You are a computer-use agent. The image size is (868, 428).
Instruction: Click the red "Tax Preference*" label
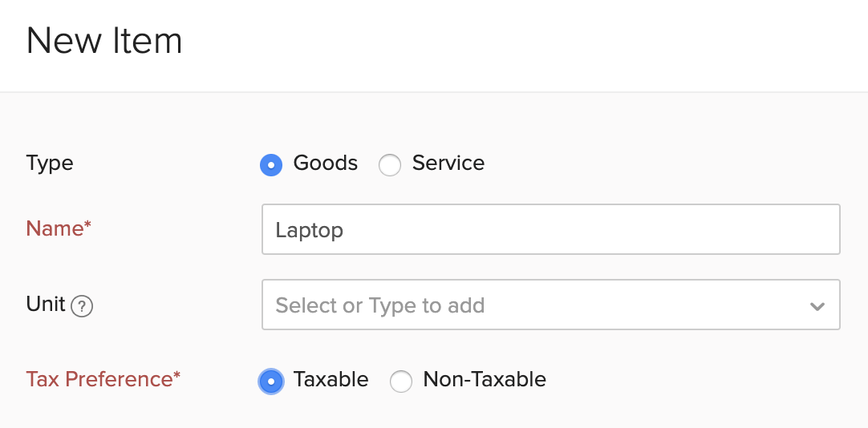(x=103, y=379)
